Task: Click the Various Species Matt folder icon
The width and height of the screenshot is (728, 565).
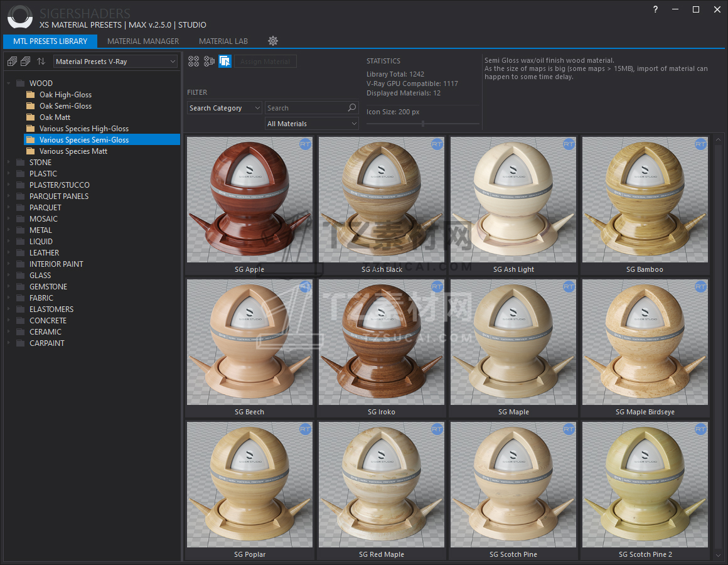Action: [31, 151]
